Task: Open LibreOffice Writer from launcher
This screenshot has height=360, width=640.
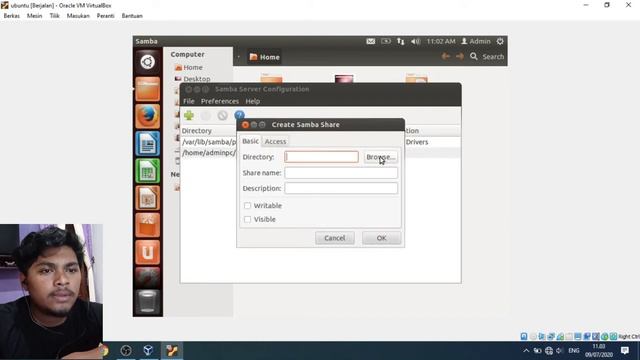Action: 147,143
